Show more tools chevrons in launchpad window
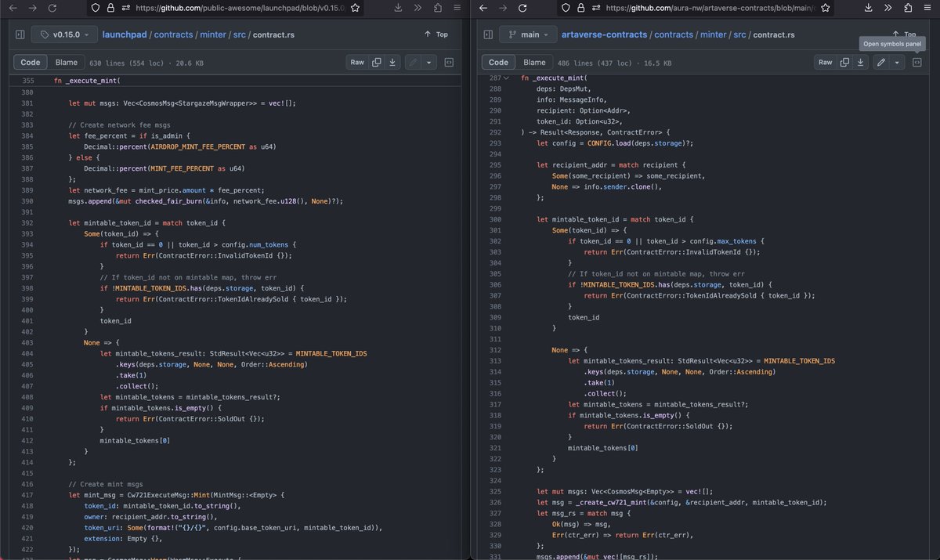Image resolution: width=940 pixels, height=560 pixels. [418, 8]
